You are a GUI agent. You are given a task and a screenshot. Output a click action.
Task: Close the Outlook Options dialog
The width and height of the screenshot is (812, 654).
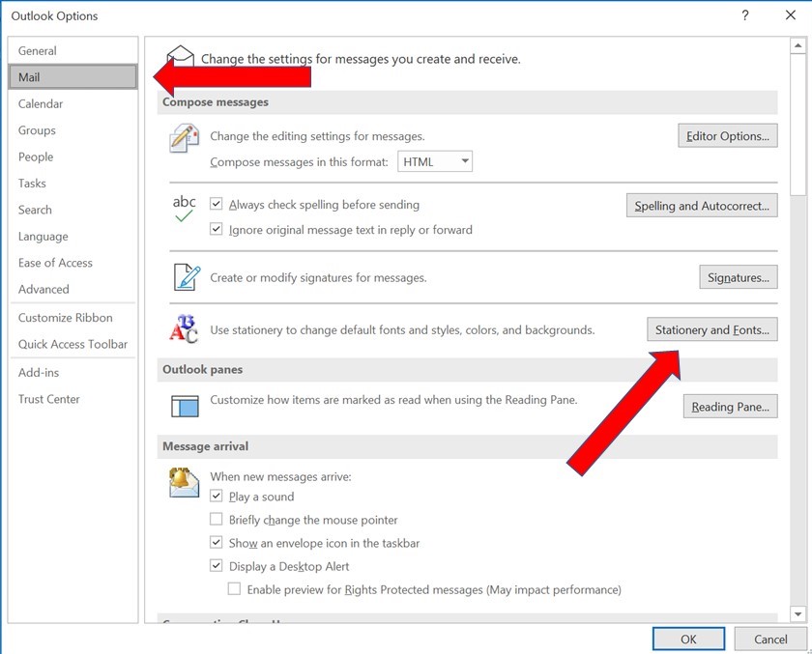(x=791, y=15)
